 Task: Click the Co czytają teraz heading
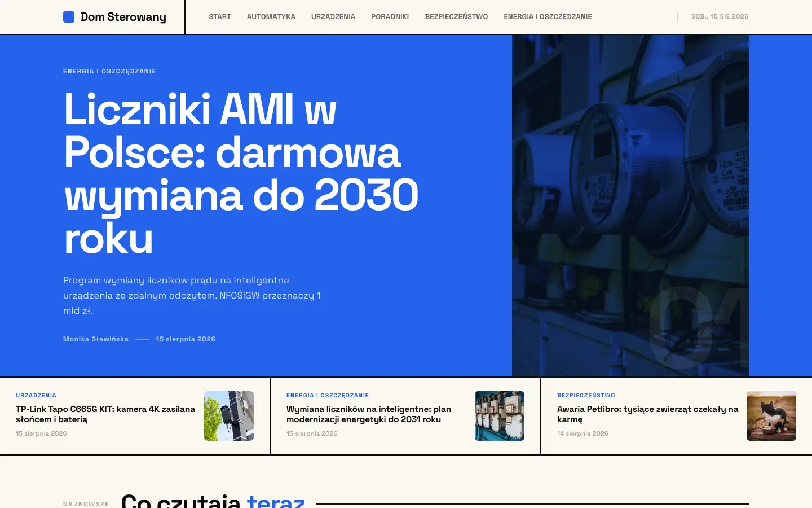click(213, 500)
